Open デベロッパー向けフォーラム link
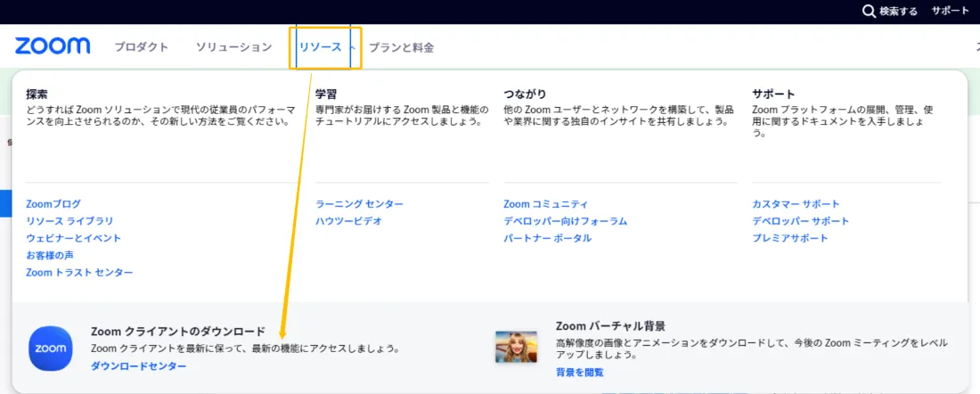Image resolution: width=980 pixels, height=394 pixels. point(565,221)
